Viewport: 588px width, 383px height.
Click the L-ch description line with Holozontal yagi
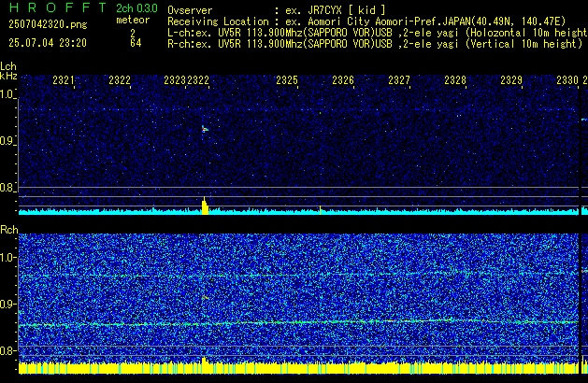click(378, 33)
